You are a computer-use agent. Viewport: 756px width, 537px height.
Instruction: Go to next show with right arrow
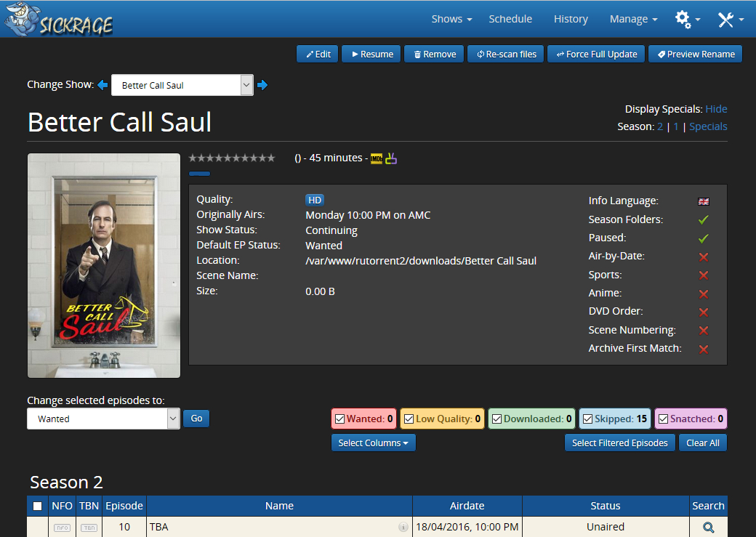[262, 85]
